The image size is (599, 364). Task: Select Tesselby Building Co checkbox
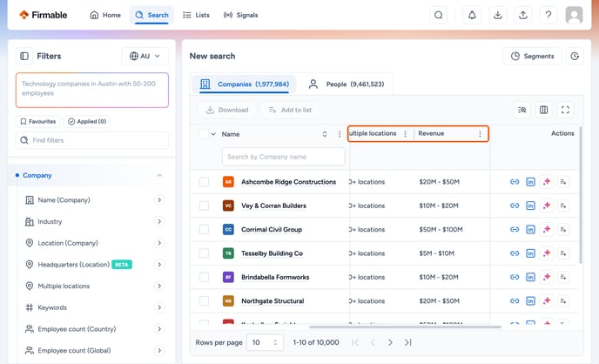pyautogui.click(x=204, y=253)
